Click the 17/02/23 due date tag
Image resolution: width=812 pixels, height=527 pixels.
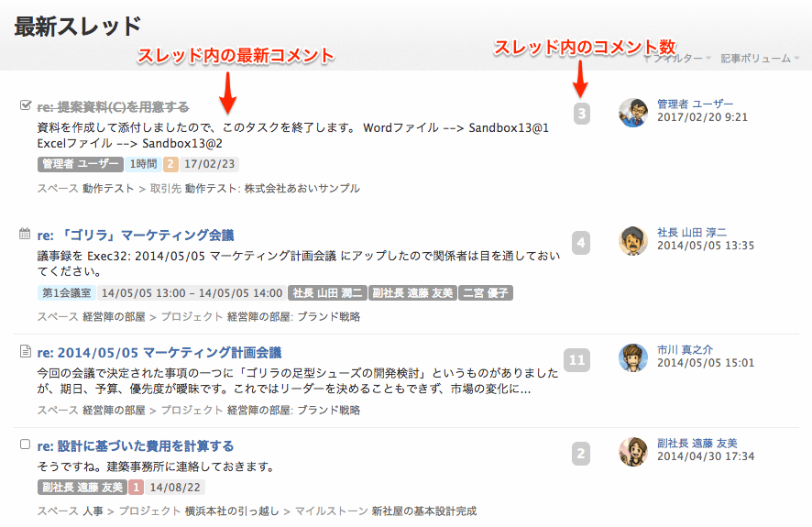[209, 164]
